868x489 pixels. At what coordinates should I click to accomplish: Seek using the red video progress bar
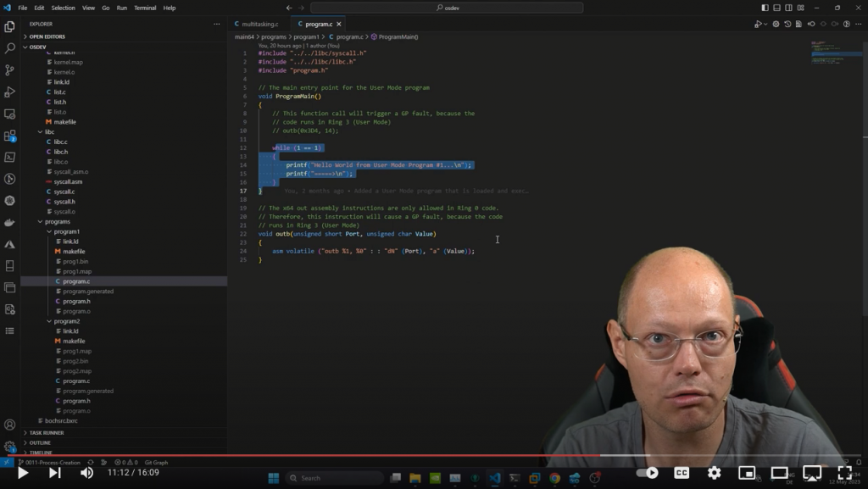point(303,455)
